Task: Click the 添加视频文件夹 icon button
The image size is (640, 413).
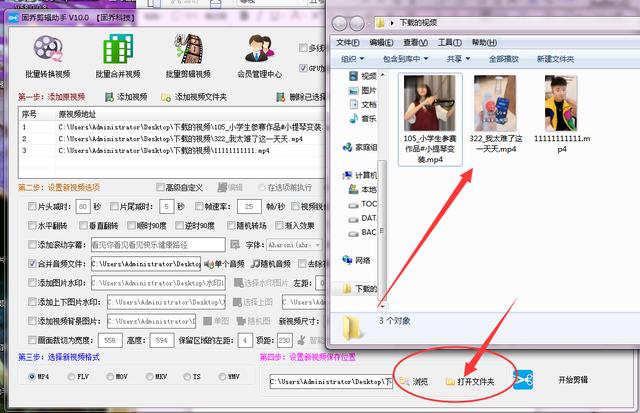Action: tap(166, 97)
